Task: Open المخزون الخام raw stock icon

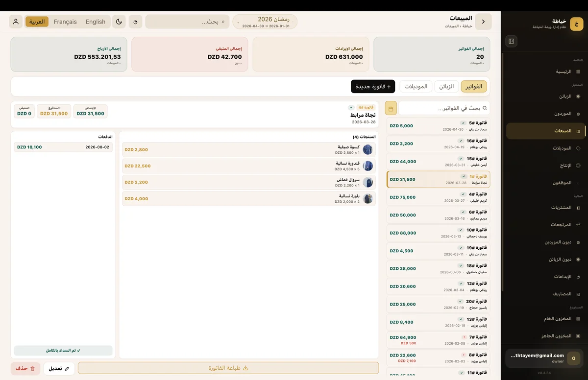Action: [x=578, y=319]
